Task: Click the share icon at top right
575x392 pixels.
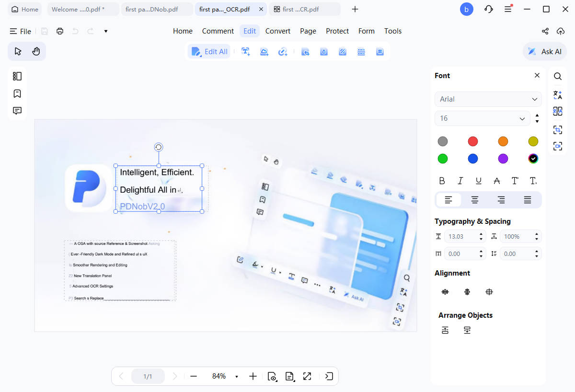Action: tap(545, 31)
